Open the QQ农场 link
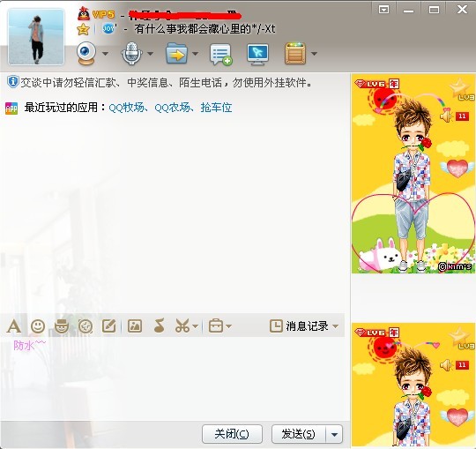 point(172,108)
